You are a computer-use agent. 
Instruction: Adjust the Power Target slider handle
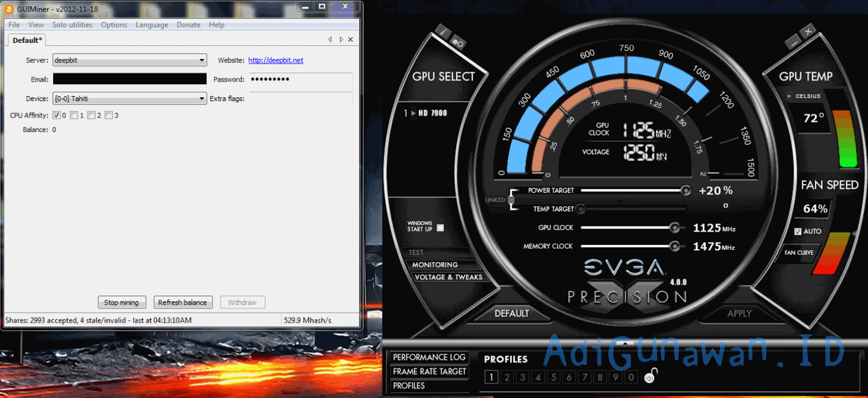pyautogui.click(x=686, y=191)
